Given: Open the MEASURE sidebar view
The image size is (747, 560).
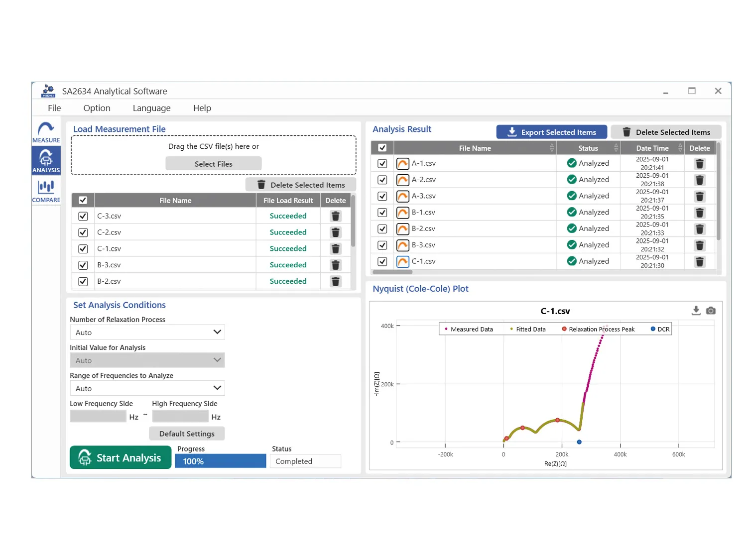Looking at the screenshot, I should coord(46,132).
